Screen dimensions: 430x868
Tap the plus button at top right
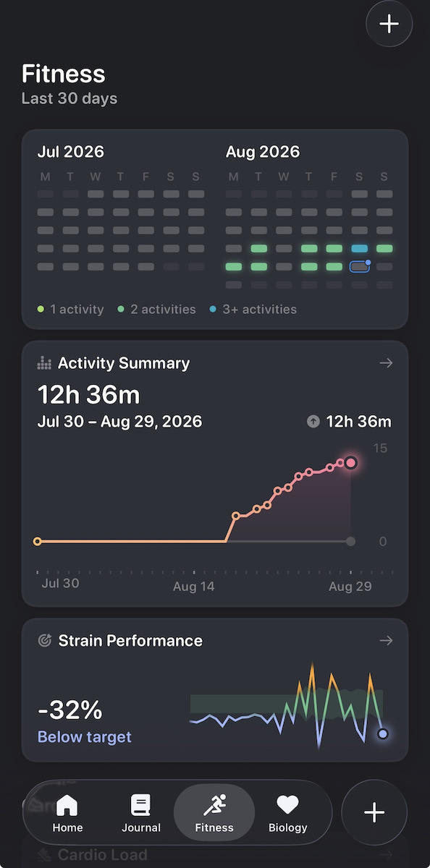[389, 24]
